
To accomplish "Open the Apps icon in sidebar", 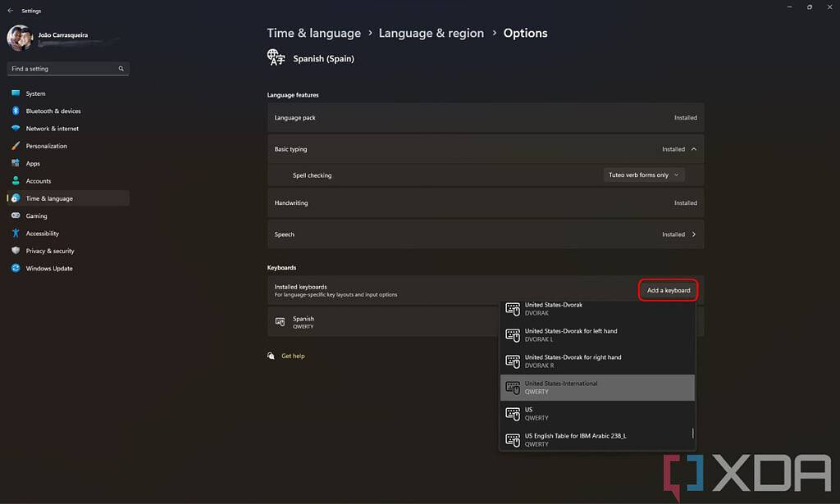I will pyautogui.click(x=16, y=163).
